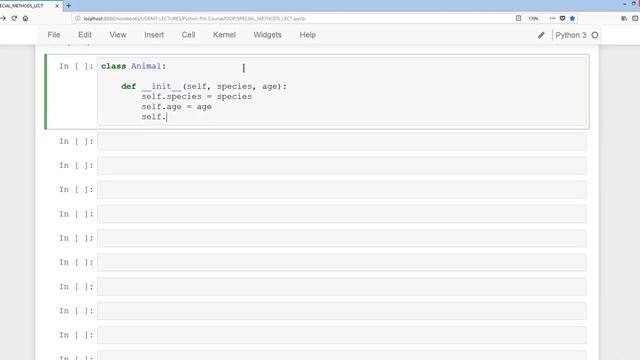This screenshot has height=360, width=640.
Task: Reset the 170% zoom level badge
Action: [533, 18]
